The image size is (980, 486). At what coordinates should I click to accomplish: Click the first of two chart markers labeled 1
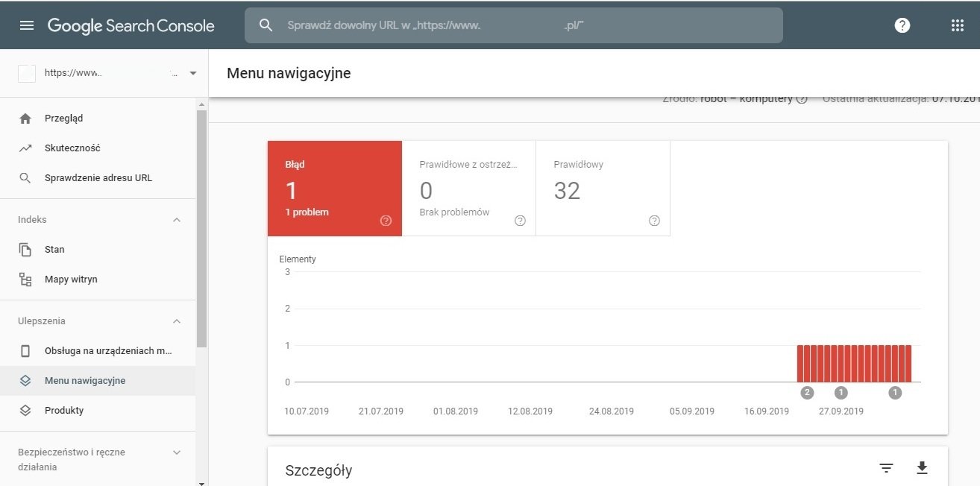pyautogui.click(x=841, y=392)
